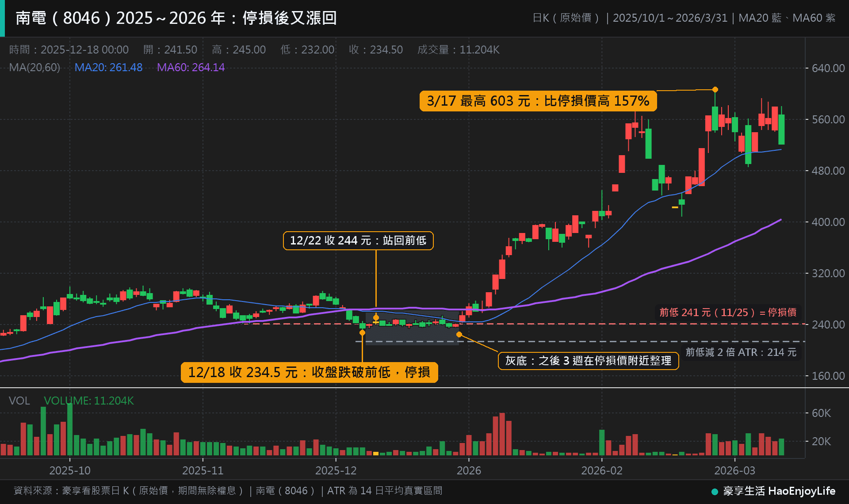Click the 560.00 price axis label
This screenshot has width=849, height=504.
[x=828, y=119]
